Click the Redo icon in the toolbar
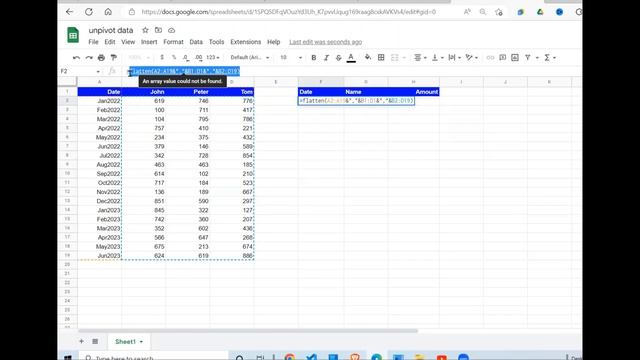The height and width of the screenshot is (360, 640). 89,58
